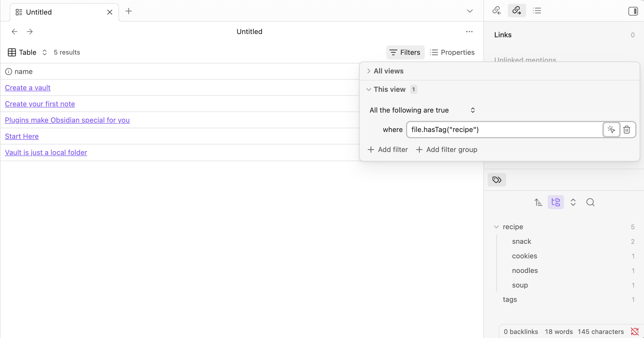Toggle the right sidebar icon
Viewport: 644px width, 338px height.
(x=633, y=11)
